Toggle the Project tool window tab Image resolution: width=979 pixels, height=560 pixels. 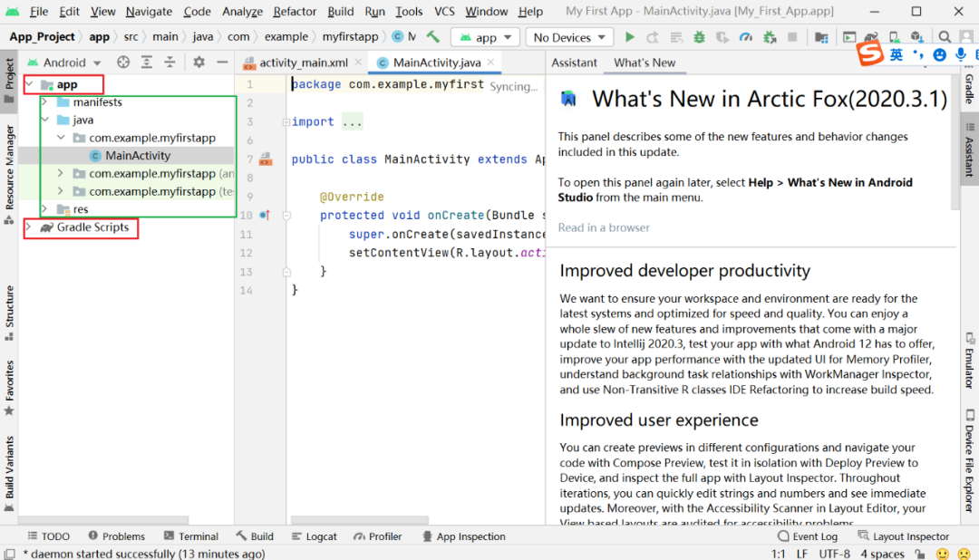click(x=9, y=80)
